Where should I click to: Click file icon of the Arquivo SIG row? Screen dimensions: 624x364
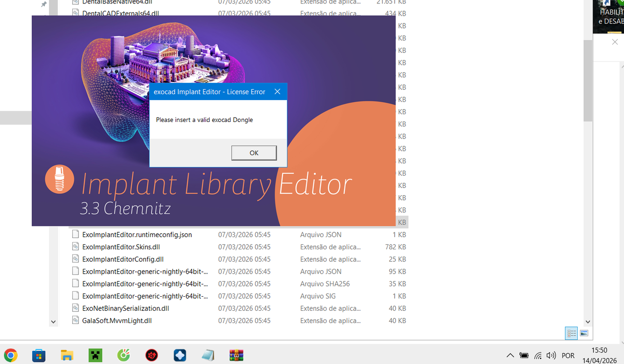pos(75,296)
